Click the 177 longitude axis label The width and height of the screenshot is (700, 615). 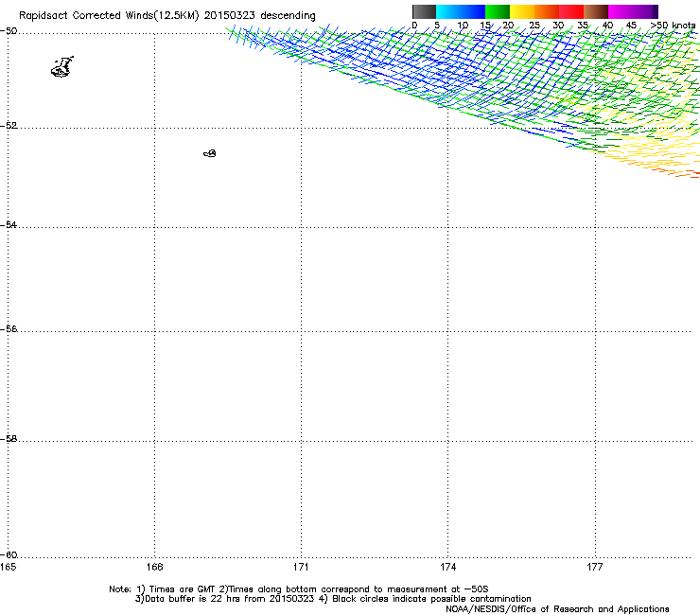(595, 567)
